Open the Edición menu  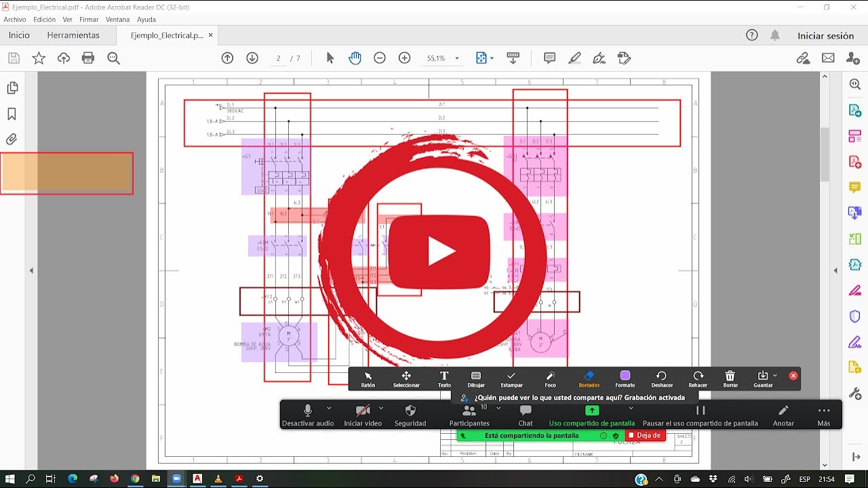point(45,20)
